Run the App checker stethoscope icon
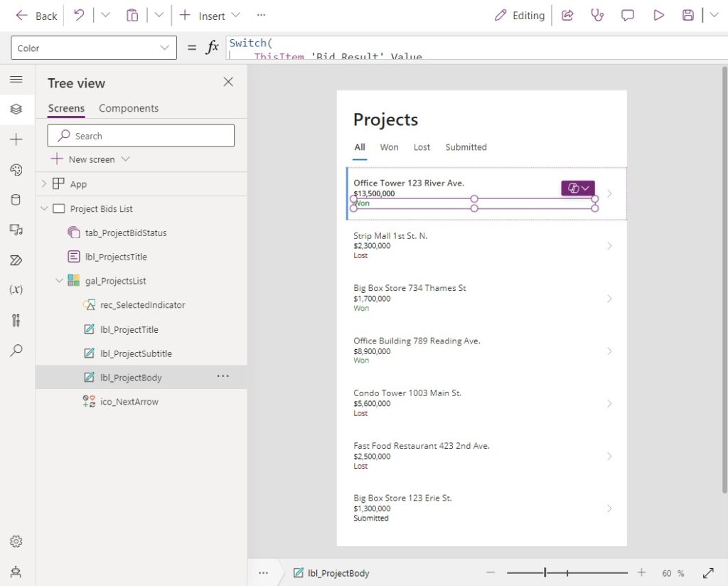 click(x=597, y=15)
